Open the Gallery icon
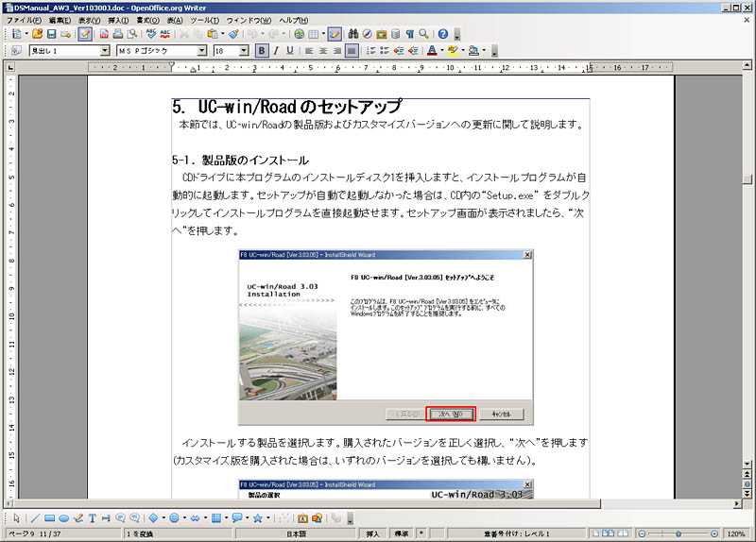The height and width of the screenshot is (542, 756). tap(382, 34)
